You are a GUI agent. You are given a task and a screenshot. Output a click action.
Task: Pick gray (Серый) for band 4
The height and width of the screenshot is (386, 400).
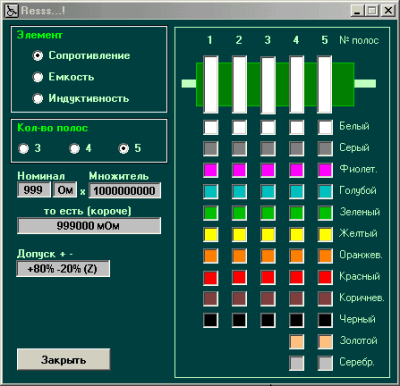point(297,149)
